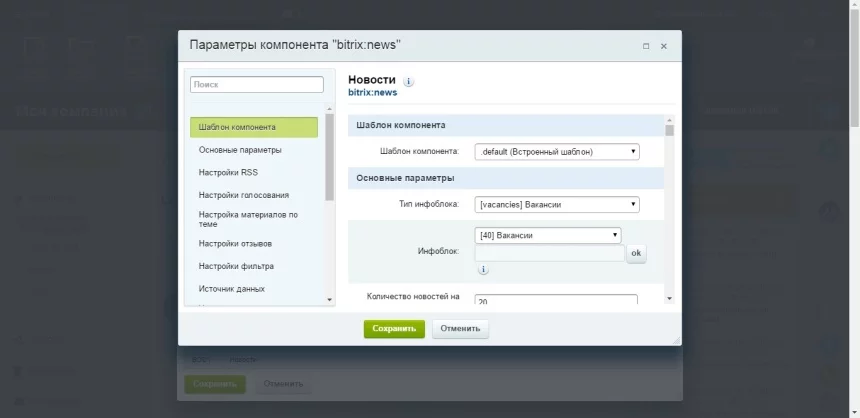Select Шаблон компонента in the section list

point(254,127)
